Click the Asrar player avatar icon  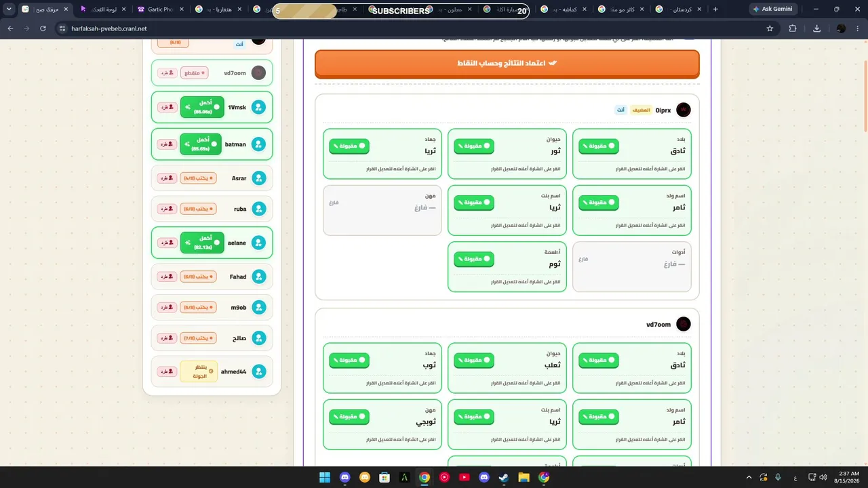(258, 178)
